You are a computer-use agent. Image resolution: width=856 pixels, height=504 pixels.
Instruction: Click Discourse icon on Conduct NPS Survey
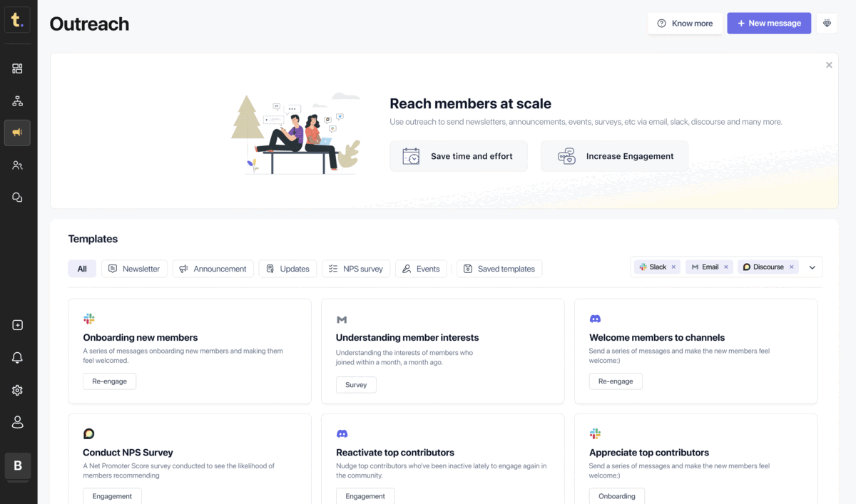tap(88, 433)
